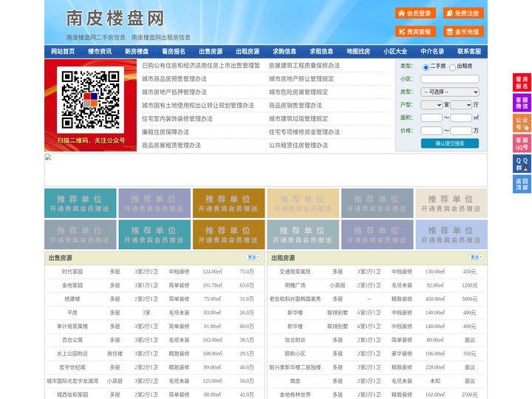Image resolution: width=532 pixels, height=399 pixels.
Task: Click the 小区 name input field
Action: [450, 79]
